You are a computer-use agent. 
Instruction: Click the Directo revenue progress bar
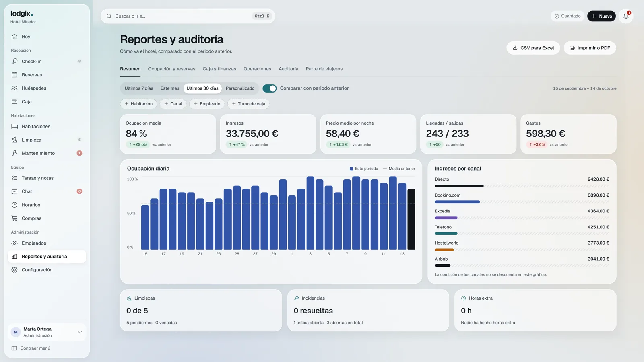pos(522,186)
